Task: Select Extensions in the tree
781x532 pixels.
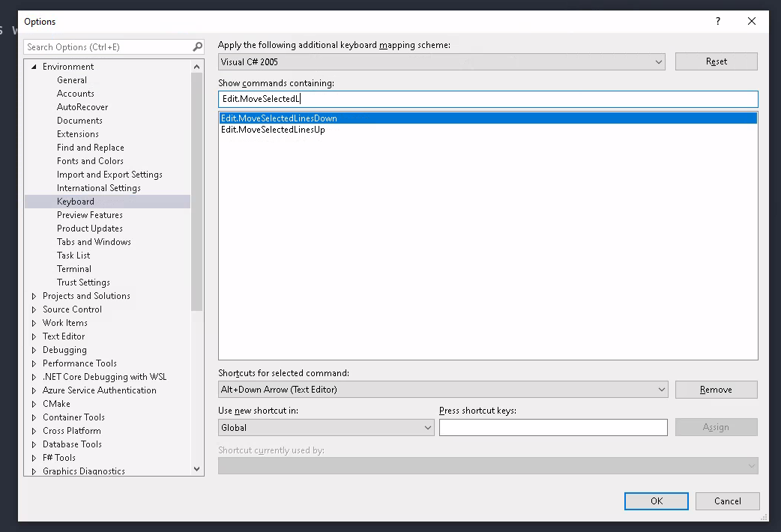Action: tap(78, 133)
